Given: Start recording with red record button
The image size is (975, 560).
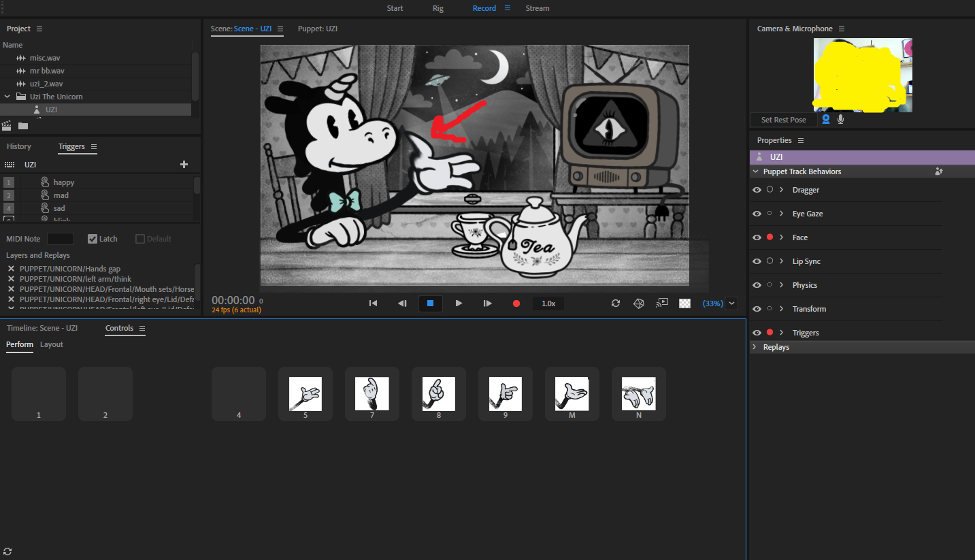Looking at the screenshot, I should [x=516, y=303].
